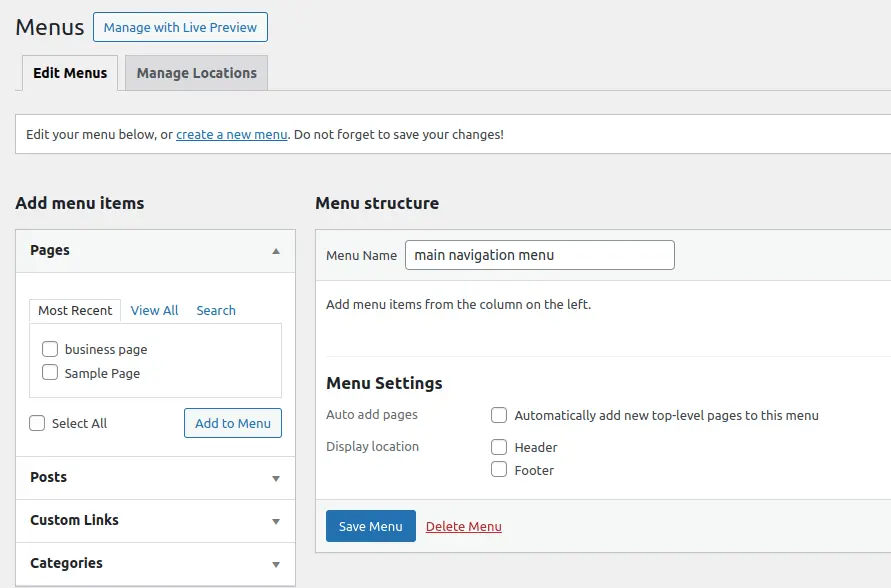Check the business page checkbox

tap(50, 349)
